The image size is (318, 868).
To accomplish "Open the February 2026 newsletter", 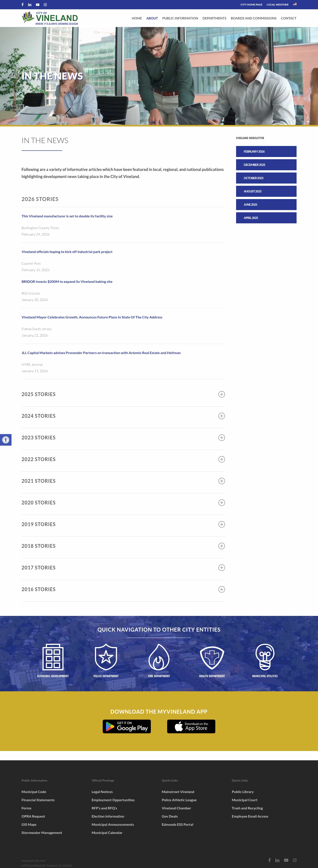I will point(266,152).
